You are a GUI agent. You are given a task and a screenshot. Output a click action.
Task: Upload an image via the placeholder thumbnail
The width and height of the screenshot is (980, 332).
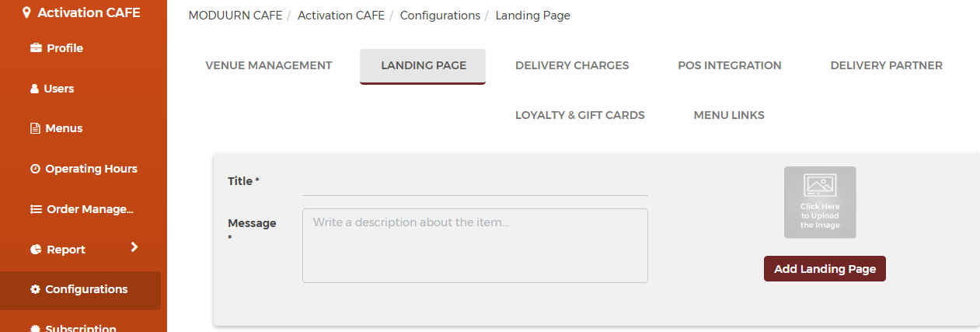(820, 202)
